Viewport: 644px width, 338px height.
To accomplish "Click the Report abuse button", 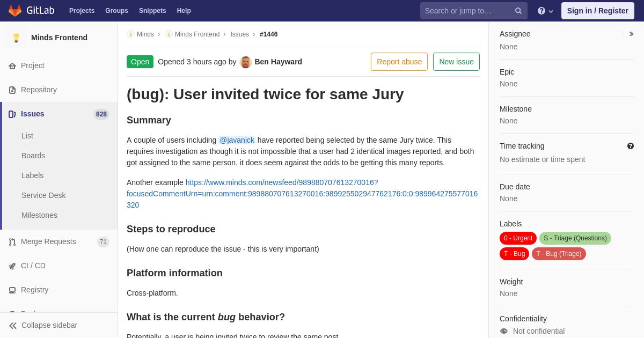I will 399,62.
